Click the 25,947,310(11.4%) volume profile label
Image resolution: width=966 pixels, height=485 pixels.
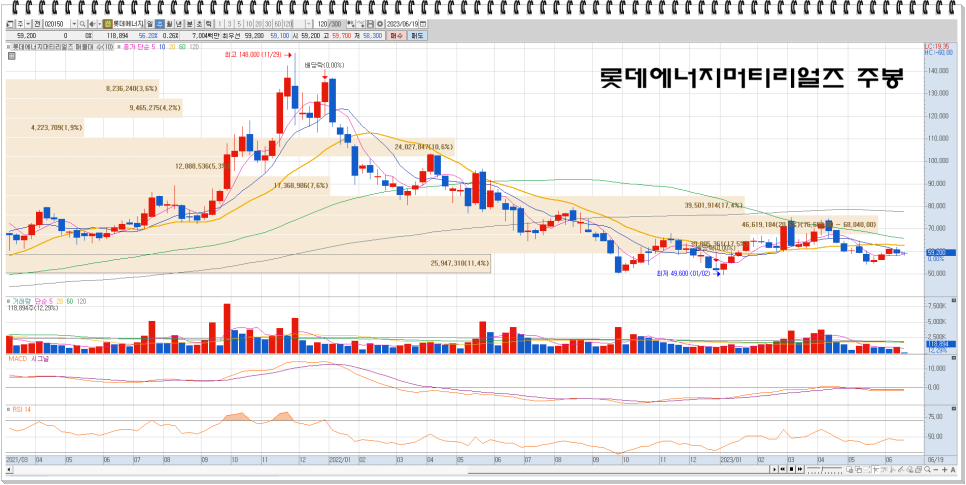460,263
